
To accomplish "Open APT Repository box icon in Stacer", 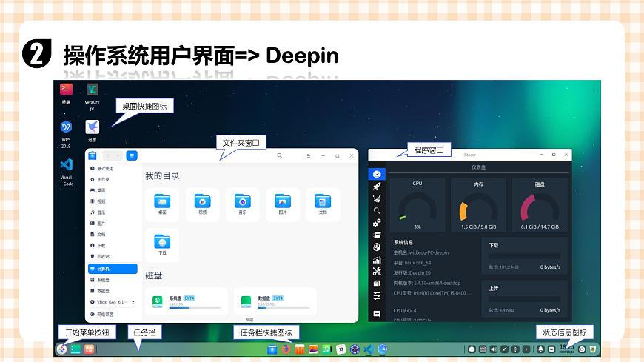I will pos(377,284).
